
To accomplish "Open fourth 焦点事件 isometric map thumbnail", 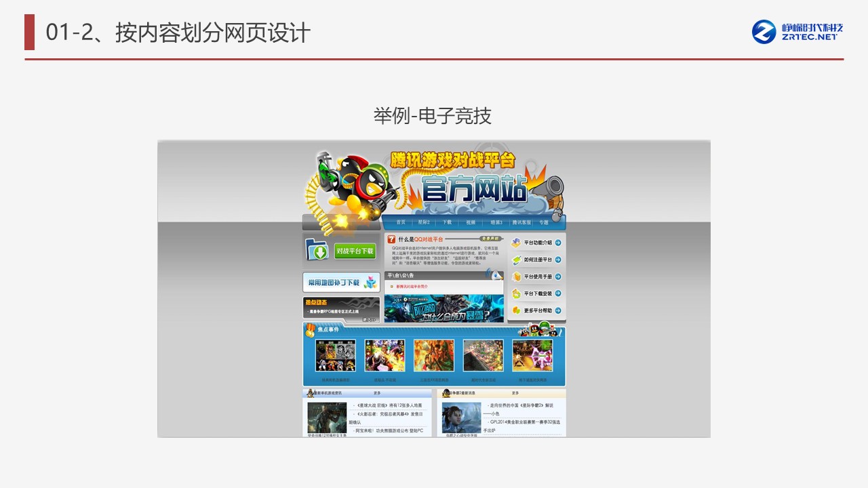I will [483, 355].
